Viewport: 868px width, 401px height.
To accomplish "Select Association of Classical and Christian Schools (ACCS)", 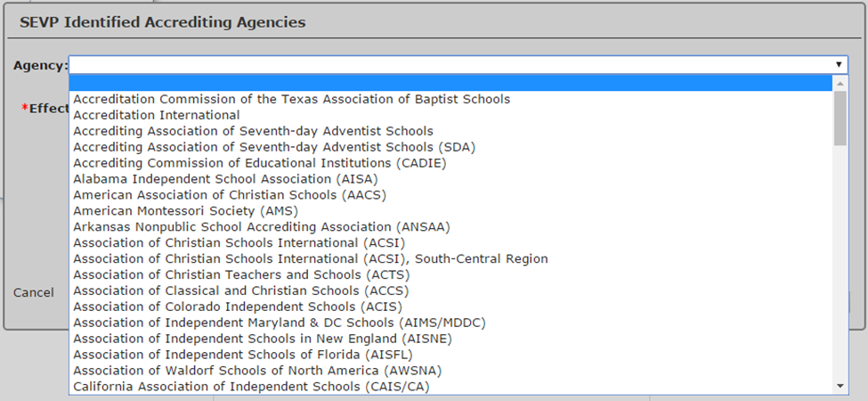I will point(242,291).
